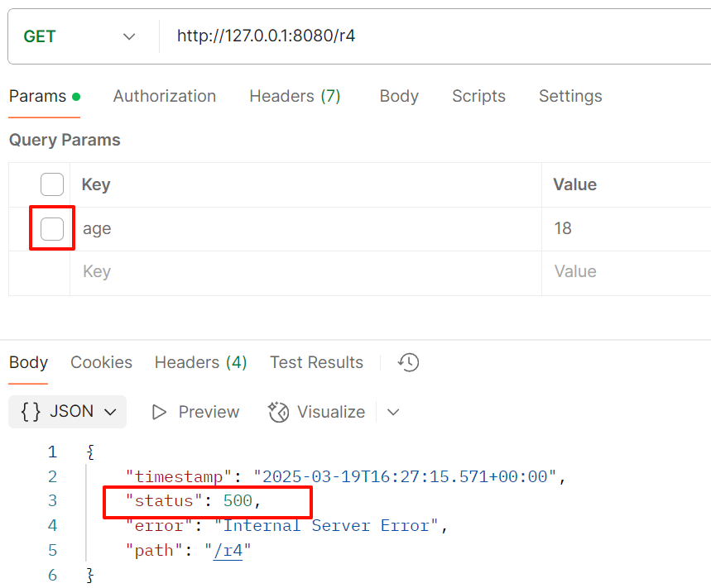Click the value cell containing 18
The width and height of the screenshot is (711, 588).
627,229
